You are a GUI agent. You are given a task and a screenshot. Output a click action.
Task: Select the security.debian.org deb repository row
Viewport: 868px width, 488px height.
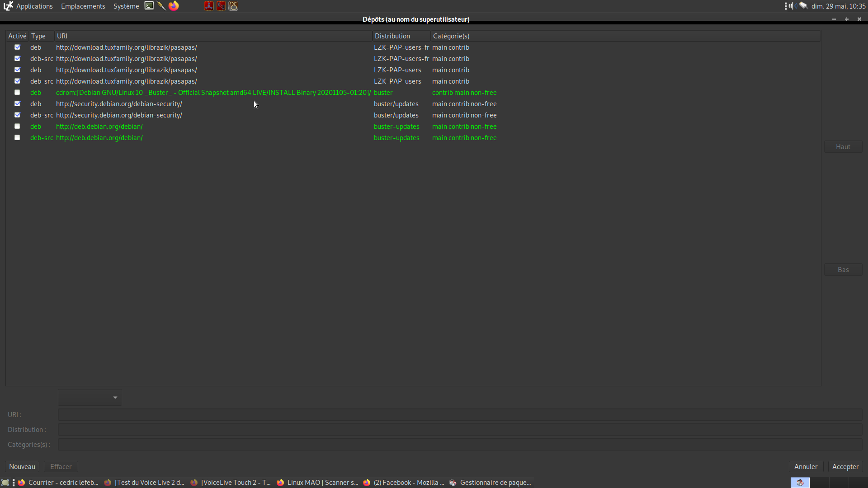(x=119, y=104)
